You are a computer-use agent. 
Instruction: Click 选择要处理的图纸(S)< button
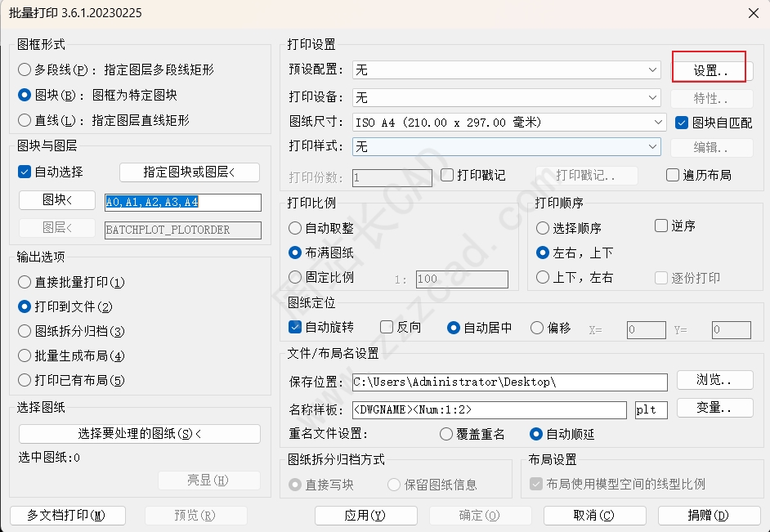140,434
